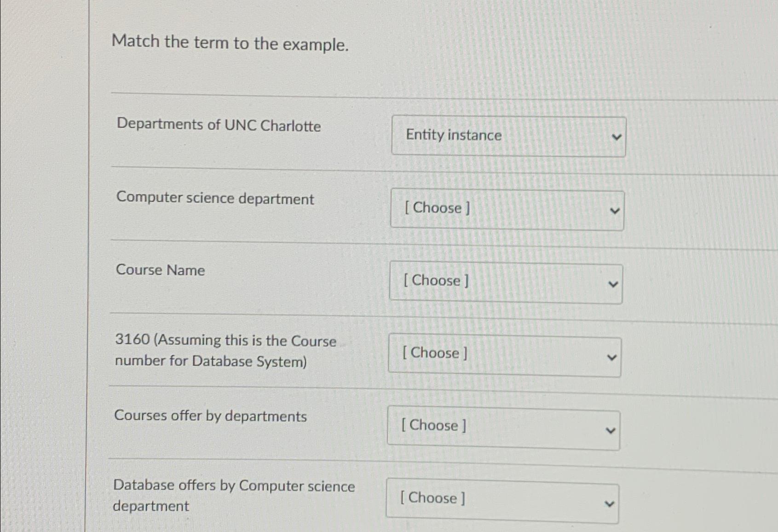Image resolution: width=778 pixels, height=532 pixels.
Task: Click chevron arrow in Course Name row
Action: click(613, 284)
